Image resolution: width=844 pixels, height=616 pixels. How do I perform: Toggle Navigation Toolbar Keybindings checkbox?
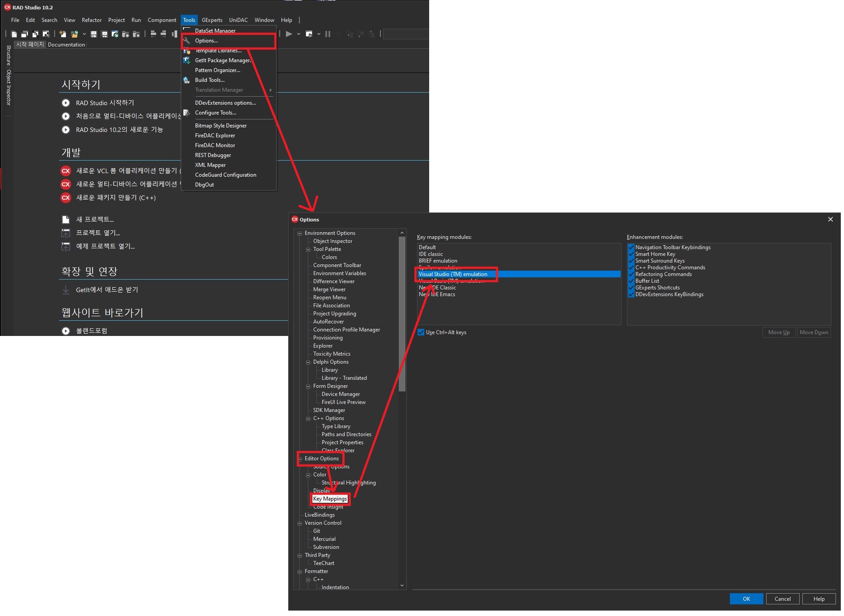point(631,247)
